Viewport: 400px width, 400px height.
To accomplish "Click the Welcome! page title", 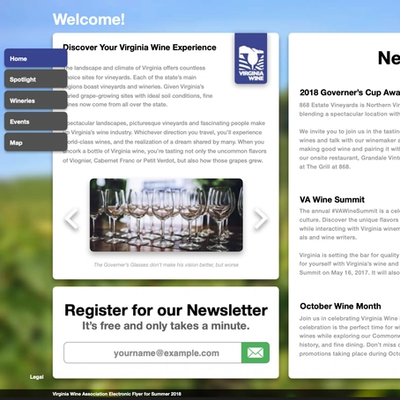I will 89,19.
